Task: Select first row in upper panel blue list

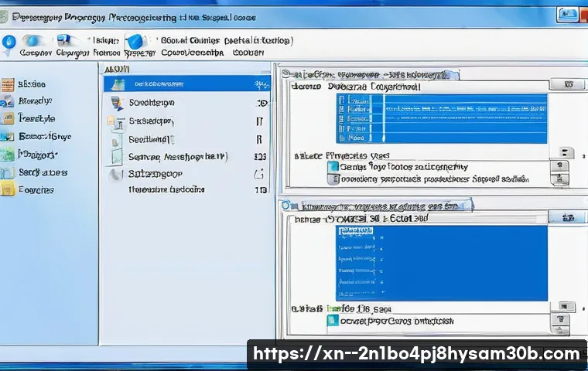Action: click(x=442, y=99)
